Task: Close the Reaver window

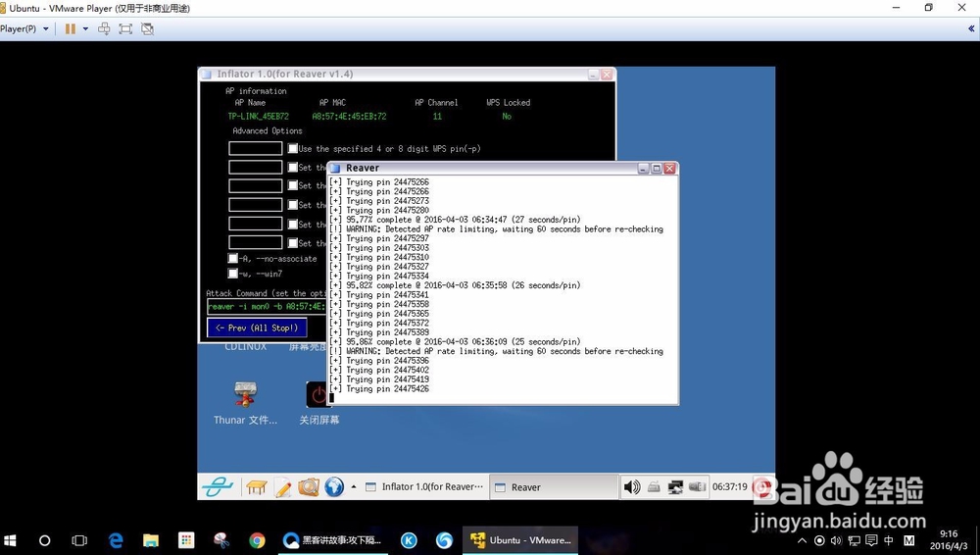Action: pos(669,169)
